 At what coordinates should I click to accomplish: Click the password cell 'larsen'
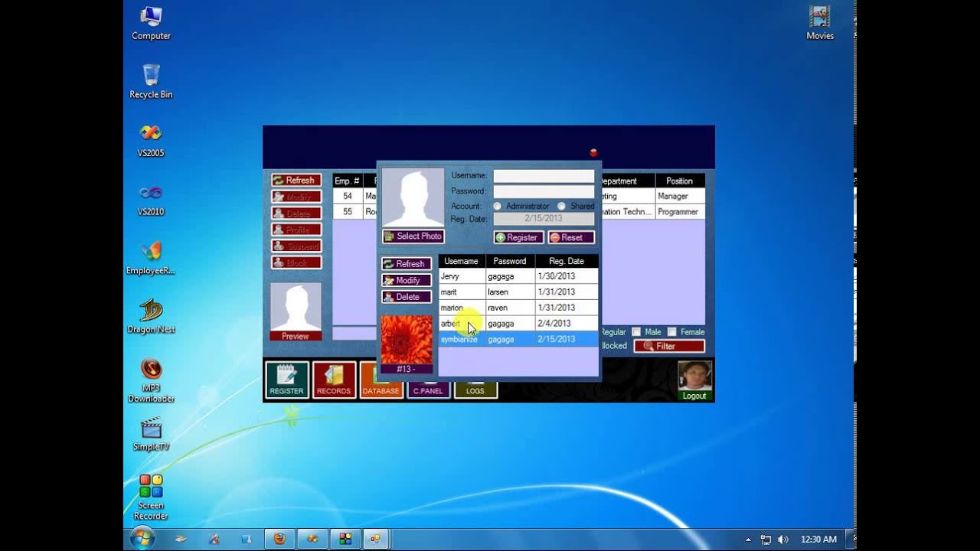(510, 292)
